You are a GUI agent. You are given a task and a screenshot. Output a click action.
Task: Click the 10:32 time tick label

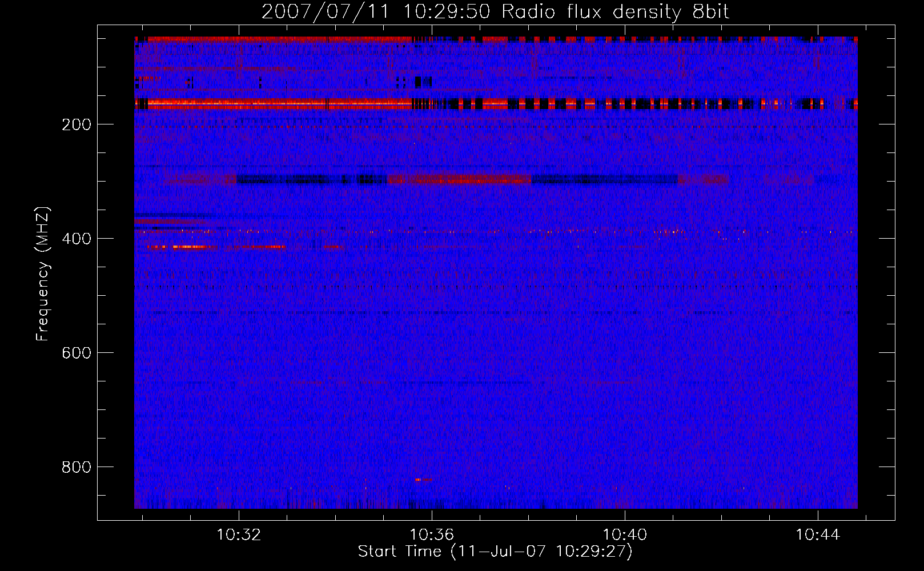pyautogui.click(x=239, y=534)
